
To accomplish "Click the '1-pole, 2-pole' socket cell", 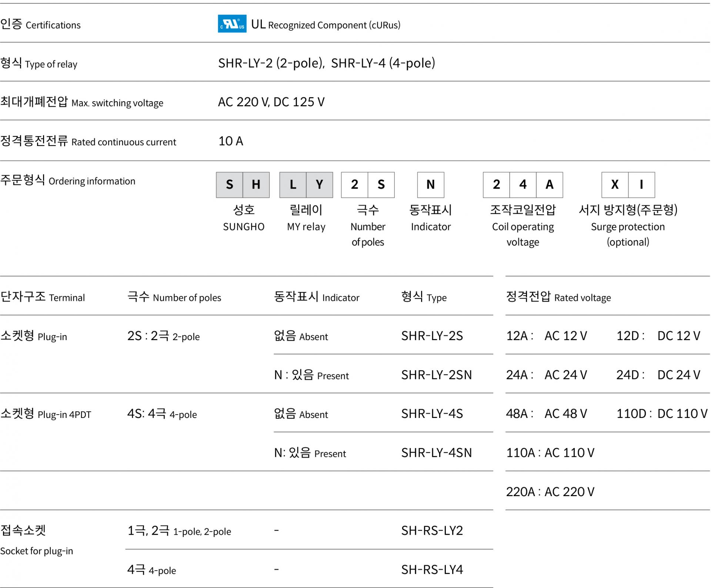I will (x=179, y=531).
